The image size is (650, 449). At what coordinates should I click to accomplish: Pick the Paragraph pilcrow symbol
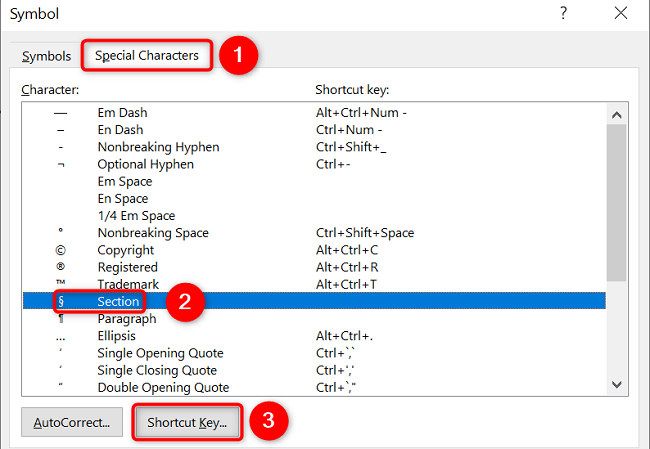click(61, 319)
